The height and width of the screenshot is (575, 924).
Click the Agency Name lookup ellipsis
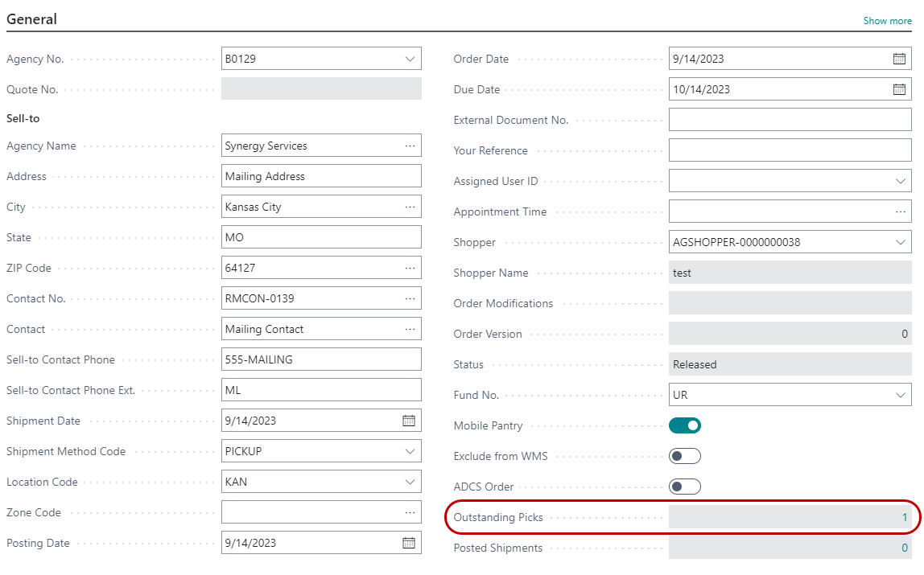tap(410, 146)
